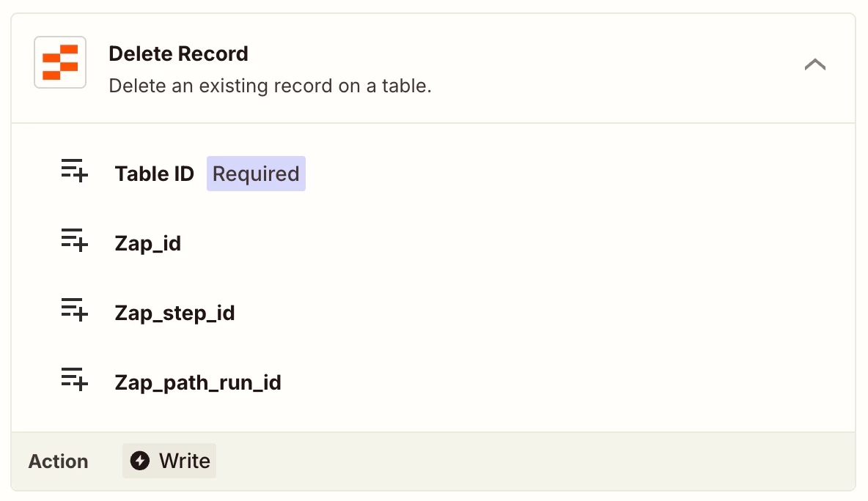868x501 pixels.
Task: Click the list-add icon beside Table ID
Action: pyautogui.click(x=74, y=171)
